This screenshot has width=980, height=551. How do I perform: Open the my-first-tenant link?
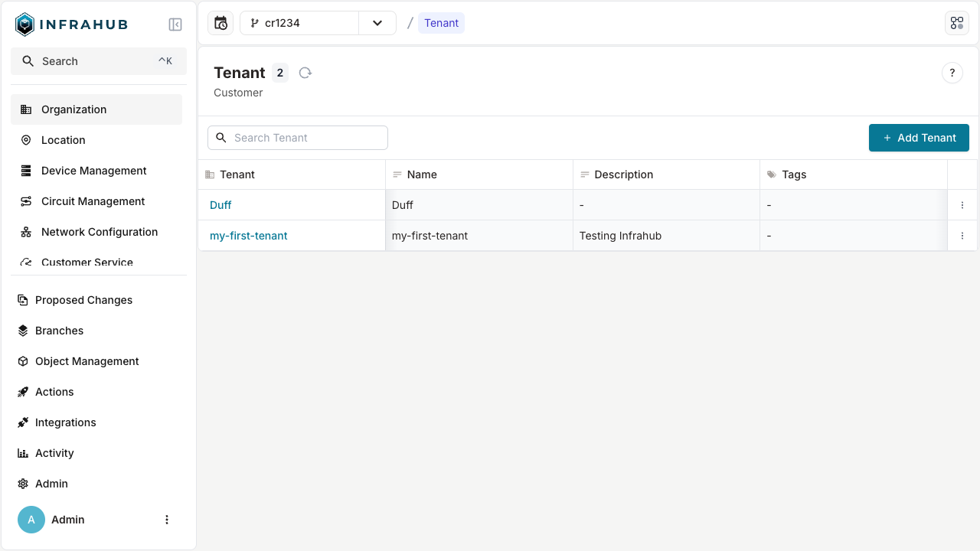coord(249,236)
